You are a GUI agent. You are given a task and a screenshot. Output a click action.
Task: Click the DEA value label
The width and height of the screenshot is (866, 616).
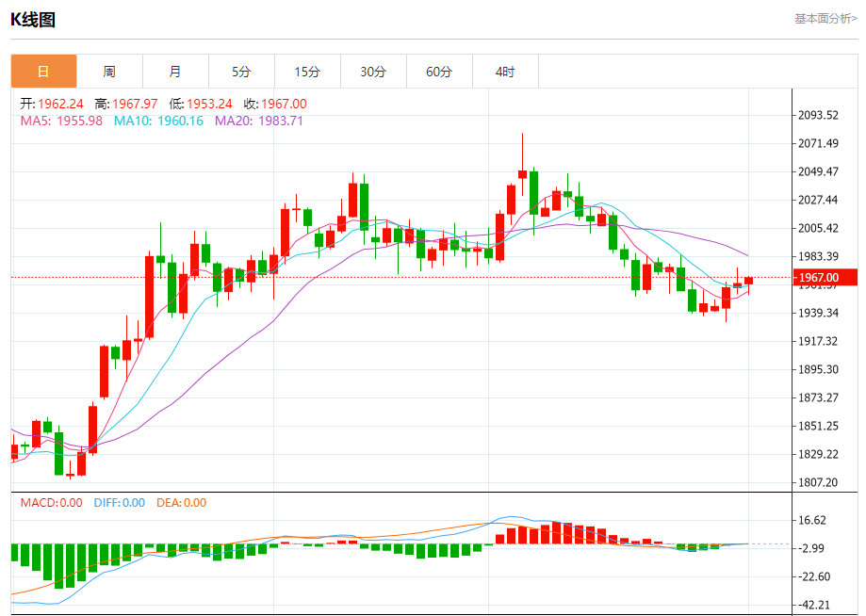(x=181, y=503)
